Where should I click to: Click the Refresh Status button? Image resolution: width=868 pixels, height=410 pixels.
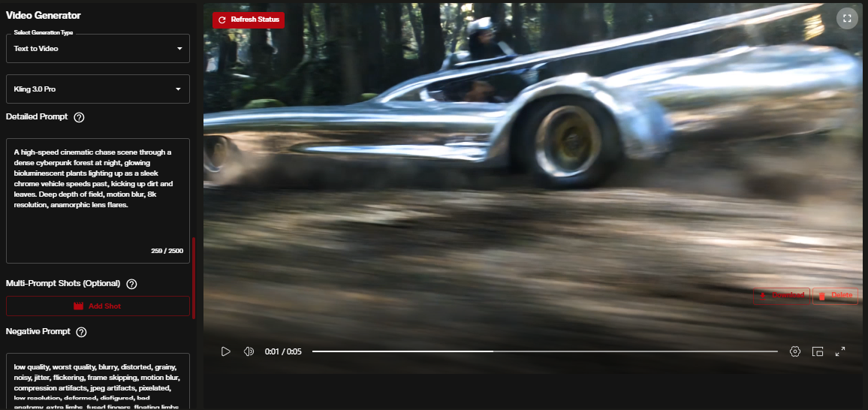pos(248,20)
